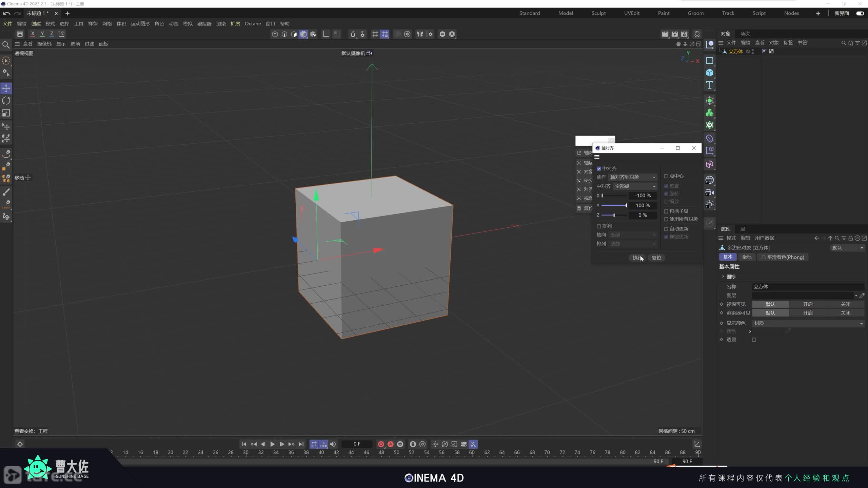This screenshot has width=868, height=488.
Task: Toggle the 包括子级 checkbox
Action: [x=666, y=211]
